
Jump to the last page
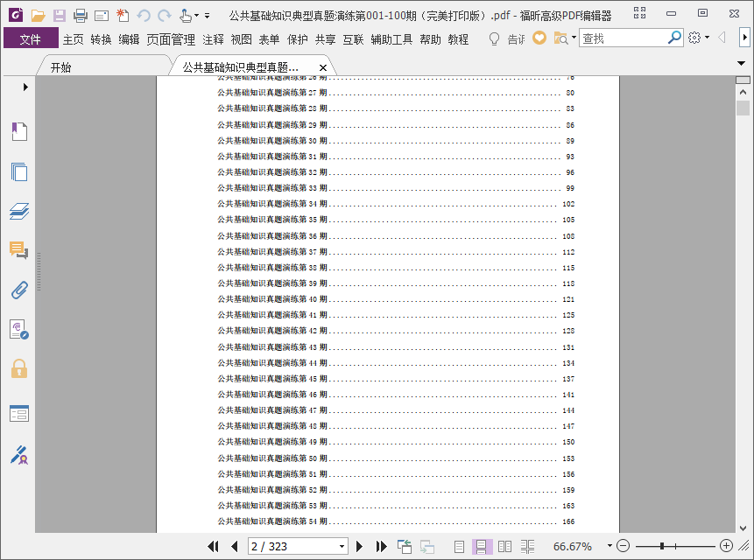point(381,546)
